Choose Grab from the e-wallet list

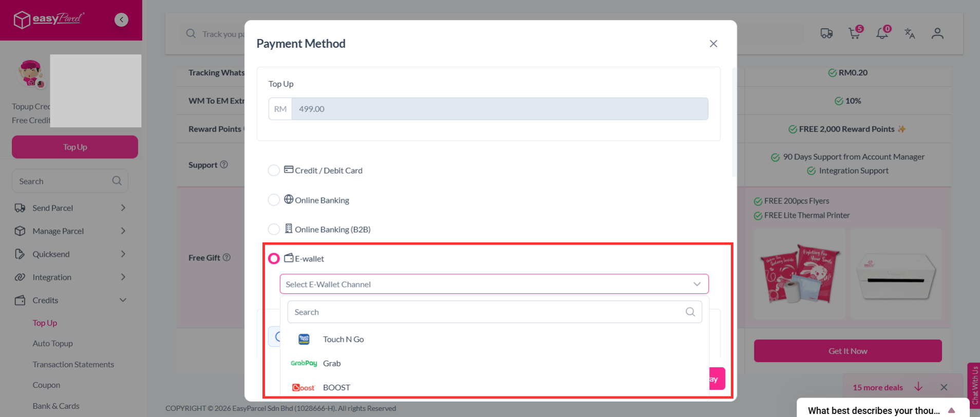click(494, 363)
